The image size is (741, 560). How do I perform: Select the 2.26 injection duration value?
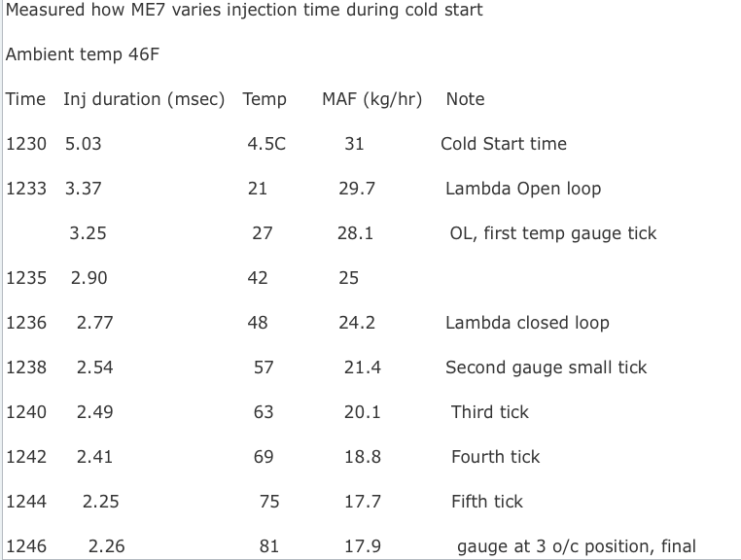click(106, 546)
